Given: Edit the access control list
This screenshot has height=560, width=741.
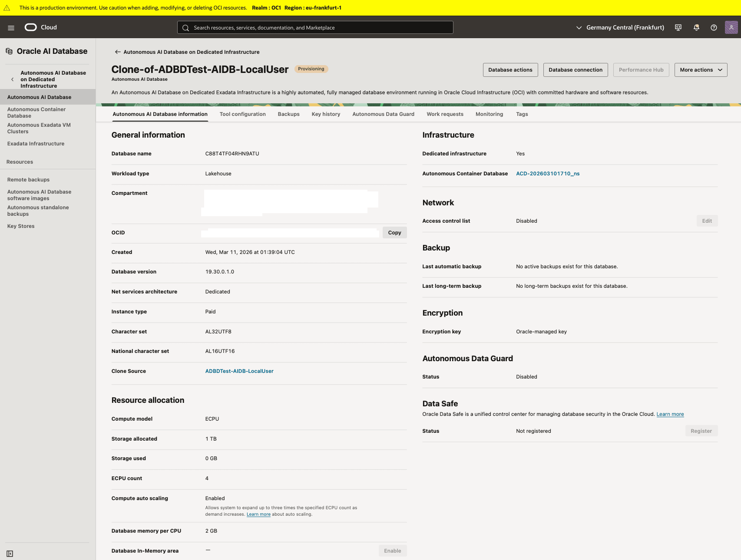Looking at the screenshot, I should coord(707,221).
